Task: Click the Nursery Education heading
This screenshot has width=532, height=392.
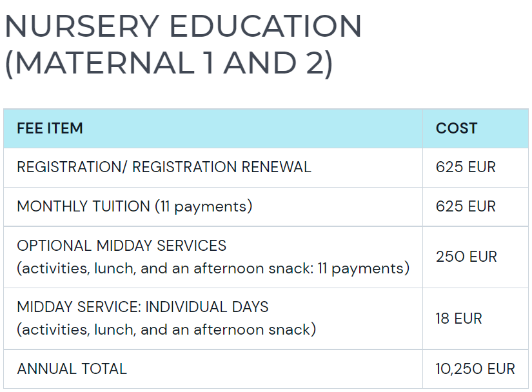Action: 183,44
